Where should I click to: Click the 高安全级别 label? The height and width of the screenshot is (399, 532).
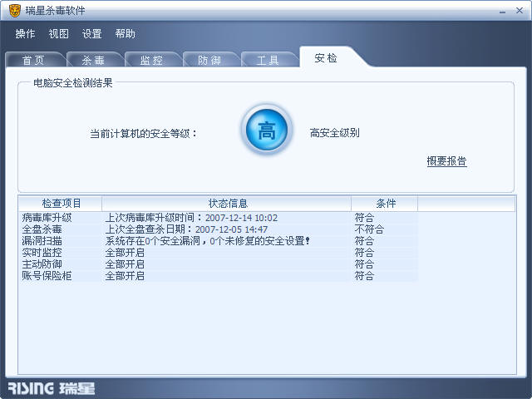click(x=334, y=133)
